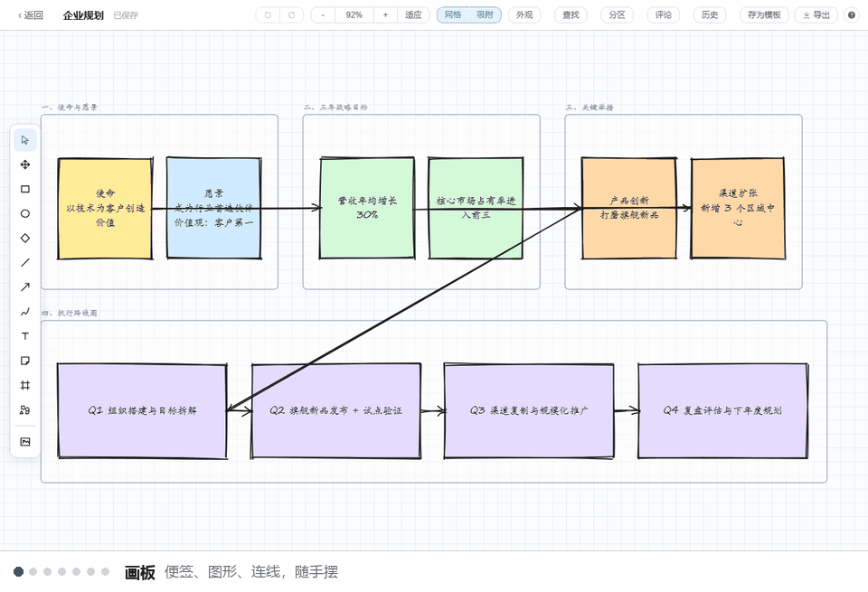Image resolution: width=868 pixels, height=592 pixels.
Task: Select the yellow 使命 box
Action: pyautogui.click(x=105, y=208)
